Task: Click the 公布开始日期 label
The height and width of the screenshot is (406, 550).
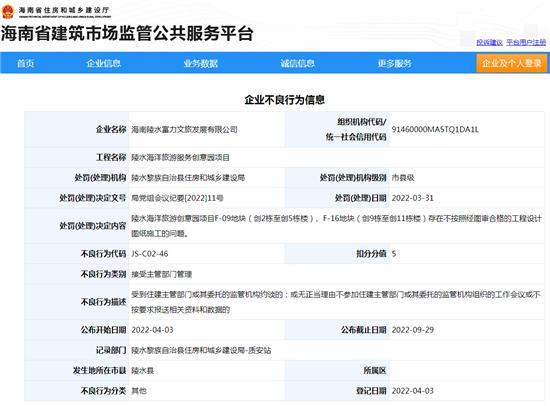Action: coord(103,330)
